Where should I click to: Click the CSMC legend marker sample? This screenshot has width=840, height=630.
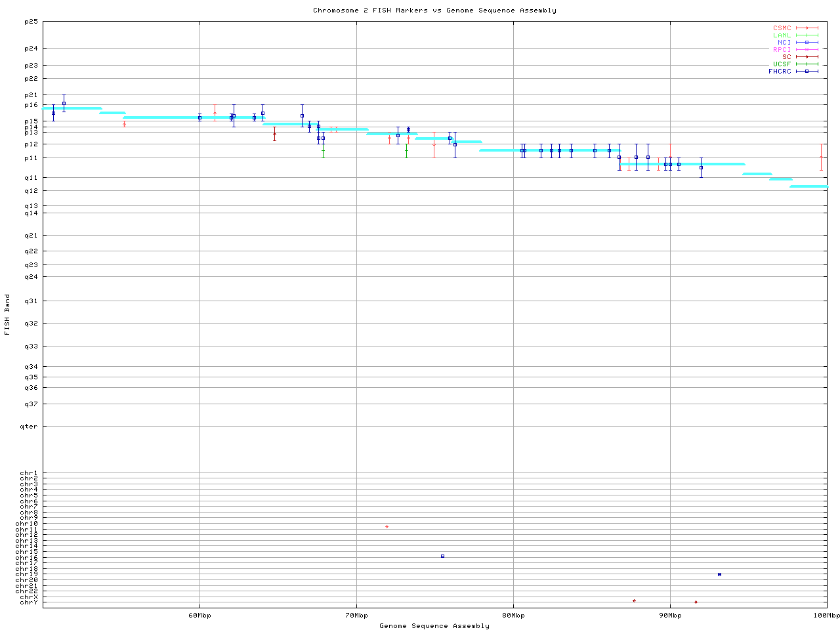(x=807, y=28)
